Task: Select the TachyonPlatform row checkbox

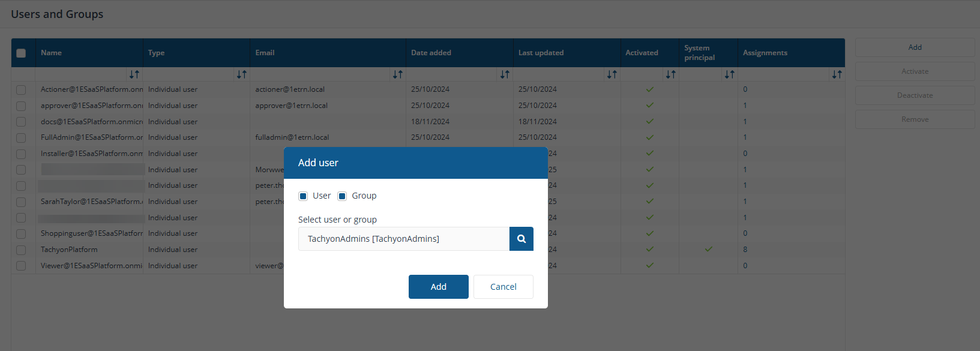Action: [x=21, y=250]
